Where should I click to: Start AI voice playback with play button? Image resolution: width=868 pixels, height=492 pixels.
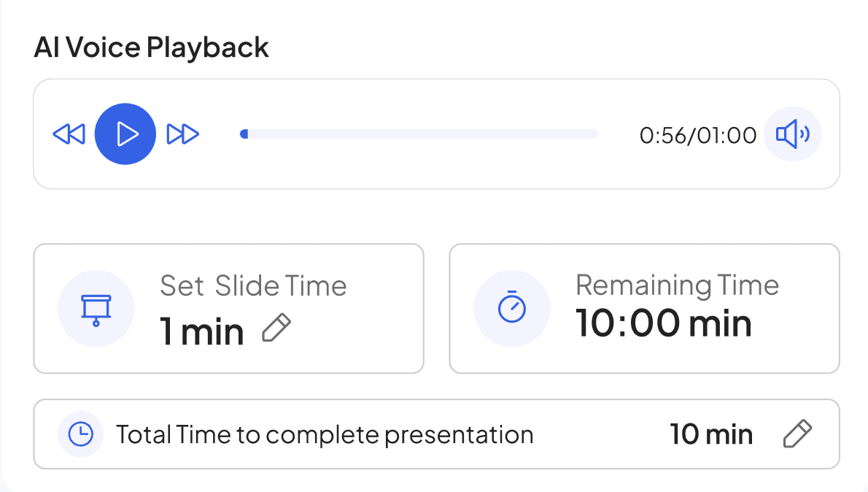125,134
